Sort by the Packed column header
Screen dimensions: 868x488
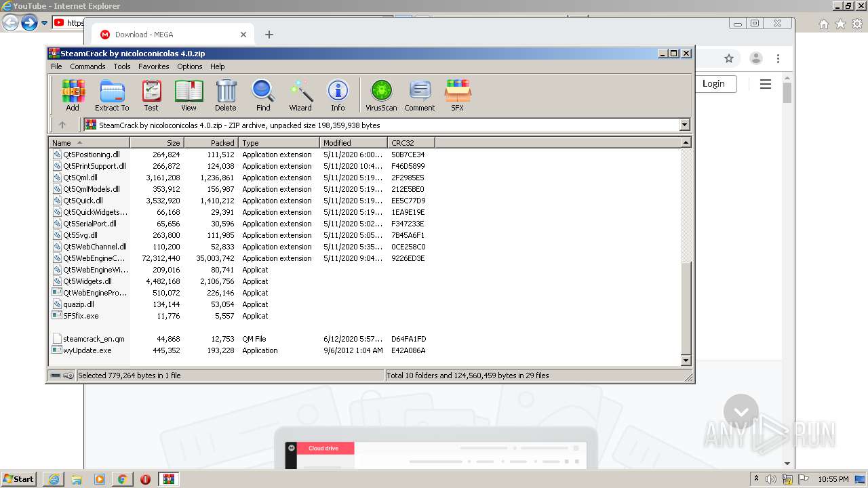pos(211,143)
